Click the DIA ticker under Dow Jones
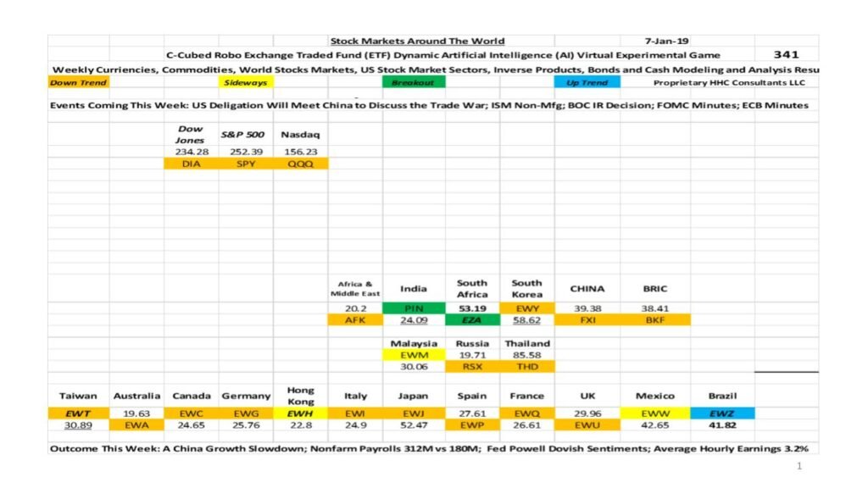The height and width of the screenshot is (488, 868). click(x=191, y=164)
